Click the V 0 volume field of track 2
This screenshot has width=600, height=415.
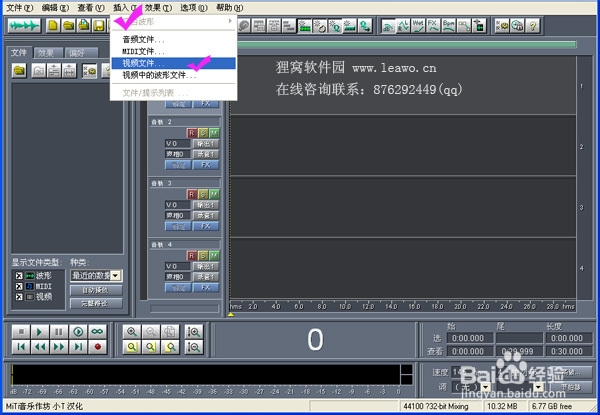tap(178, 143)
